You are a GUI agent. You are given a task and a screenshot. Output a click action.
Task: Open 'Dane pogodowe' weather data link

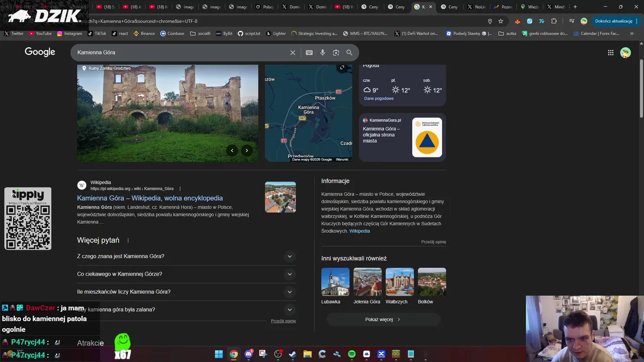click(379, 99)
